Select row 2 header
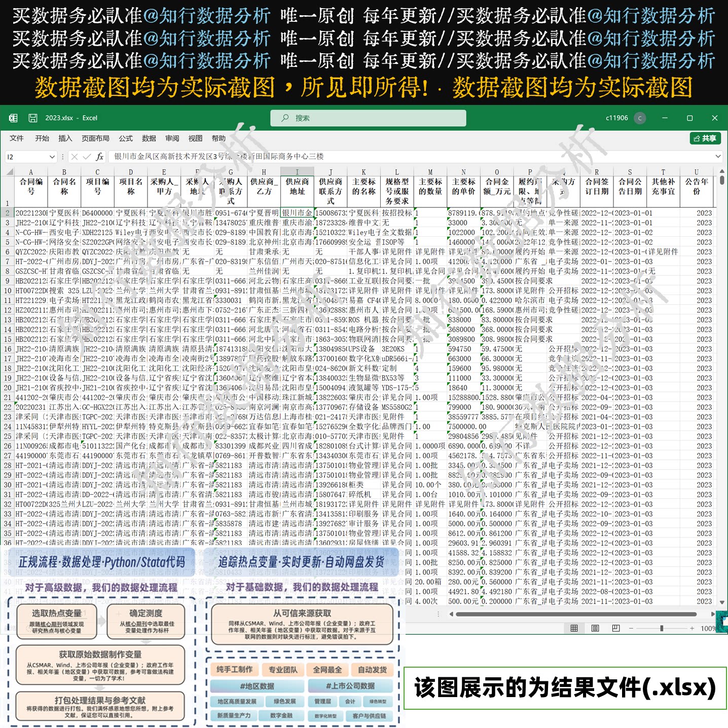The width and height of the screenshot is (728, 728). [7, 213]
